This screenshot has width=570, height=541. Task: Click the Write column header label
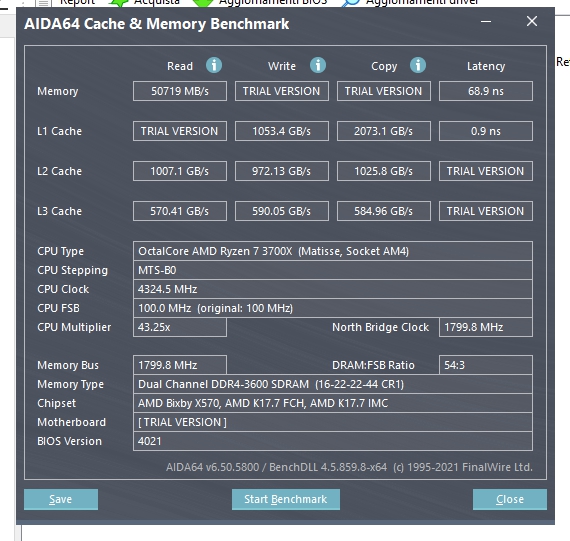pyautogui.click(x=282, y=66)
